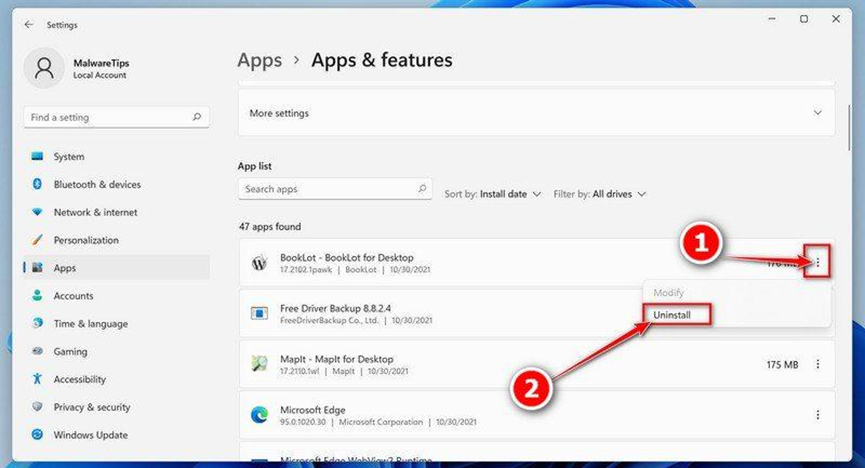Select the Gaming controller icon
The image size is (865, 468).
tap(37, 351)
